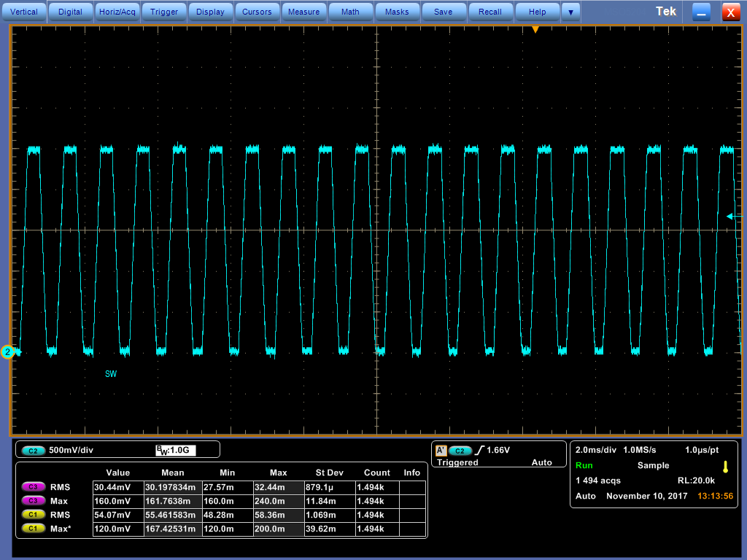Click the Sample acquisition mode readout
This screenshot has height=560, width=747.
point(653,465)
